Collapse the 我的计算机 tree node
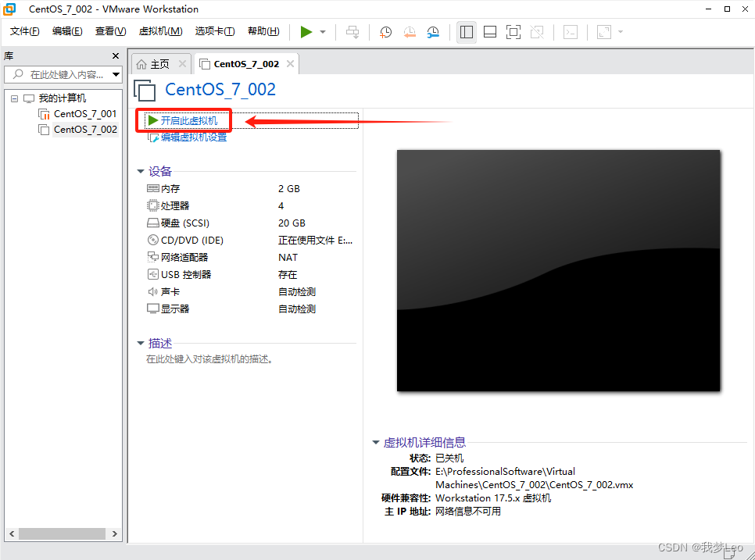The height and width of the screenshot is (560, 755). (x=14, y=98)
